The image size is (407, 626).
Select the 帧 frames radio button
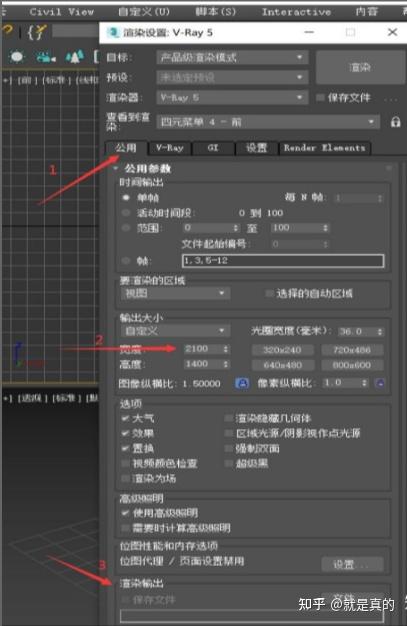(x=126, y=261)
